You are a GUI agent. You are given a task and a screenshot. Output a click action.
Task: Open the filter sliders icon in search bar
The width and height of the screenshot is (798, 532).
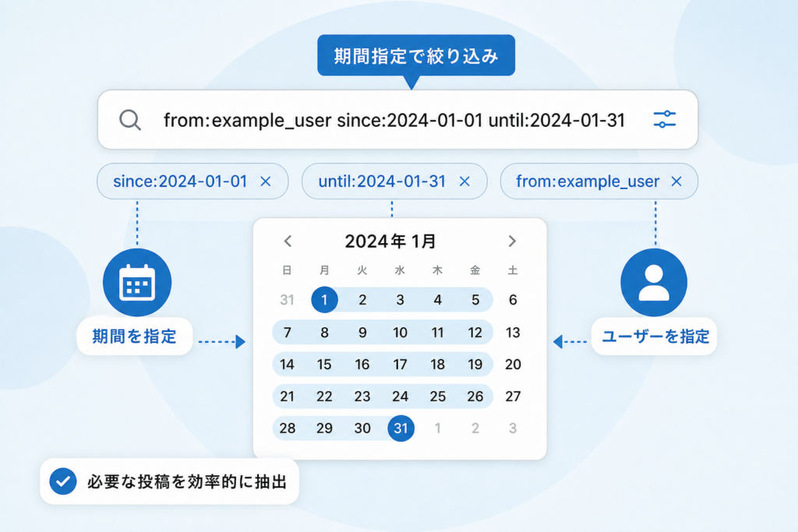[x=664, y=119]
